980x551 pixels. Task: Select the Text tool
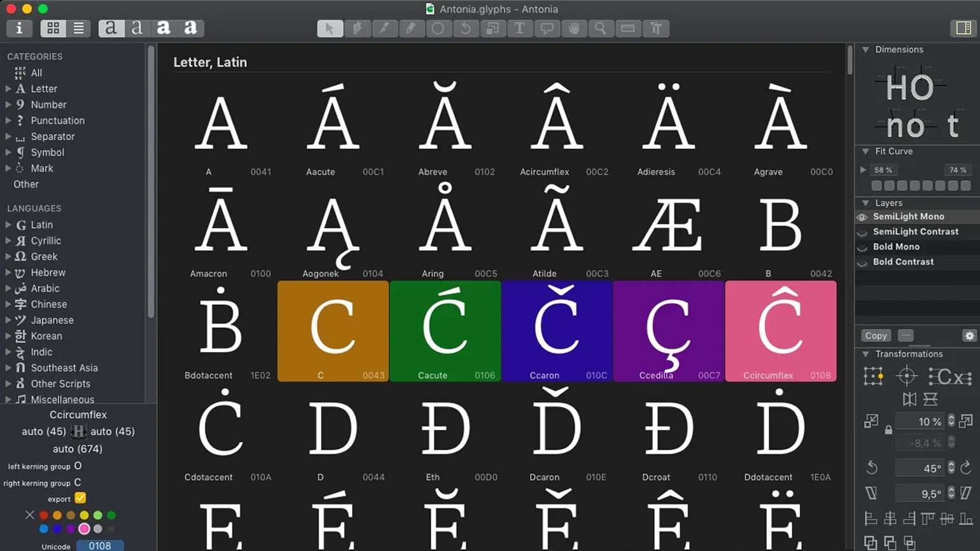[519, 29]
